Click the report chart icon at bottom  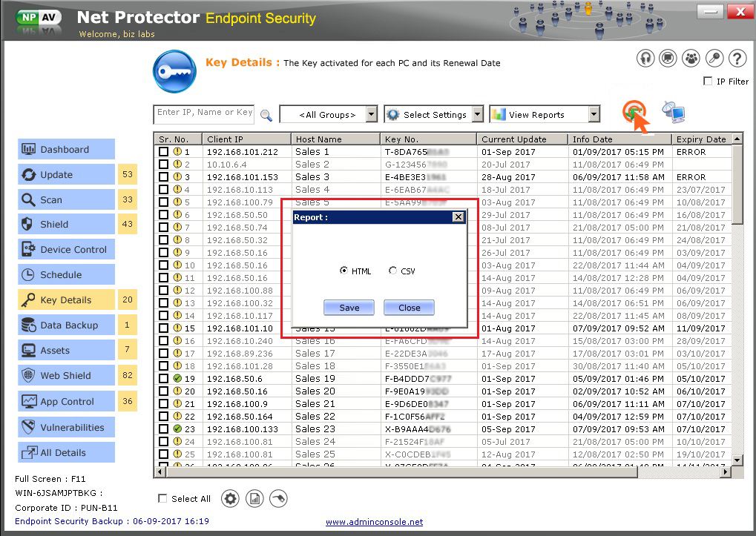254,499
